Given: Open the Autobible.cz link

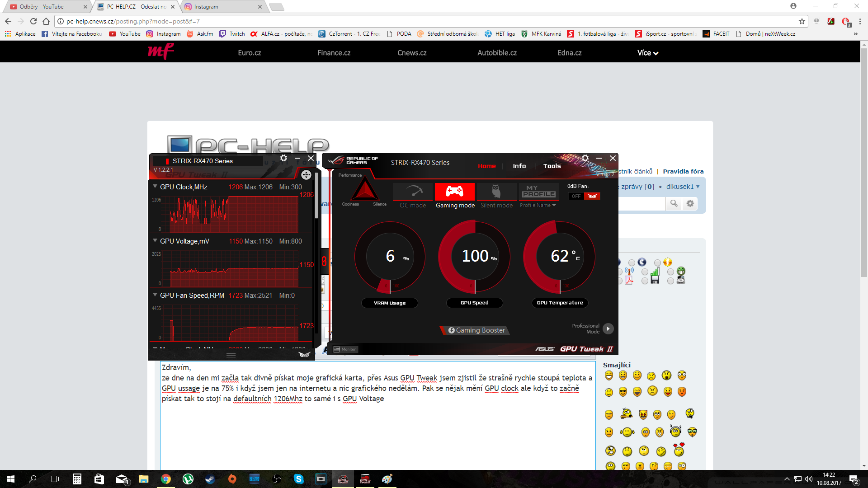Looking at the screenshot, I should pos(497,53).
